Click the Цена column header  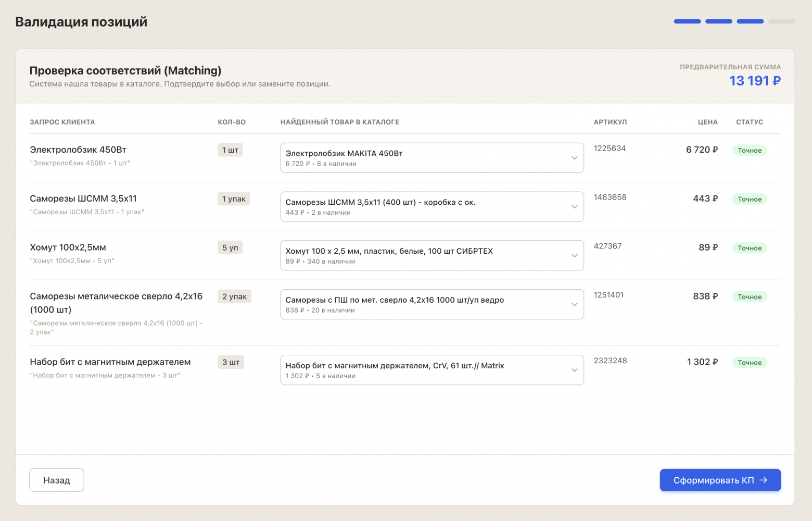(x=708, y=122)
